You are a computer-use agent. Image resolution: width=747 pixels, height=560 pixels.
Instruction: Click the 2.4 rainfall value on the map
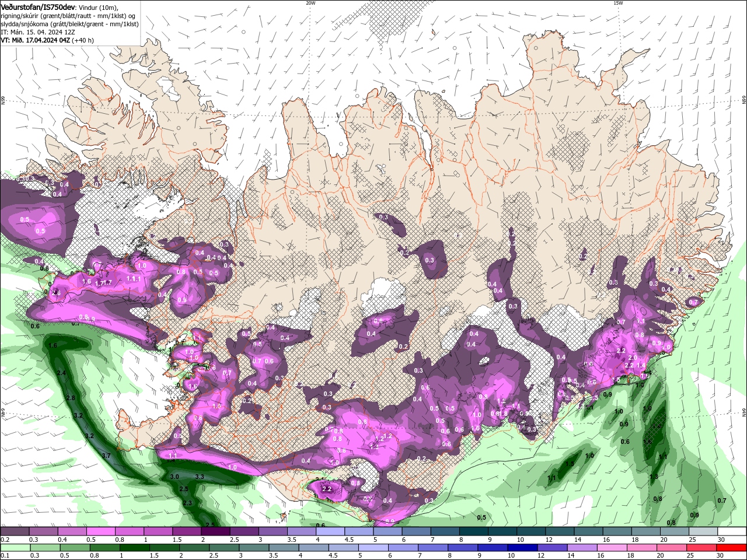click(61, 372)
